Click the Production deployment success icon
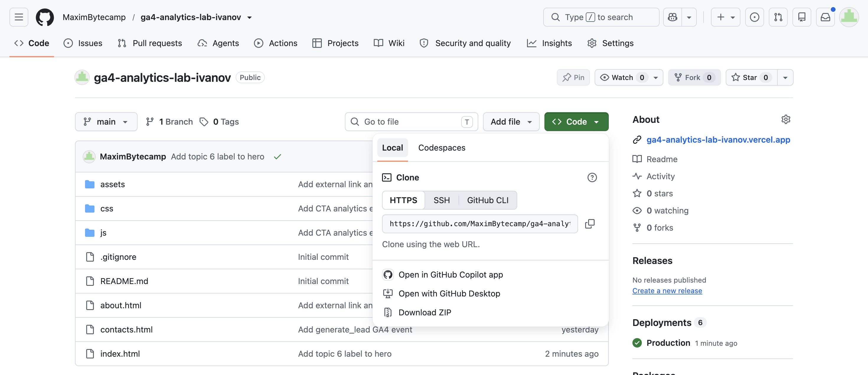 (x=637, y=343)
